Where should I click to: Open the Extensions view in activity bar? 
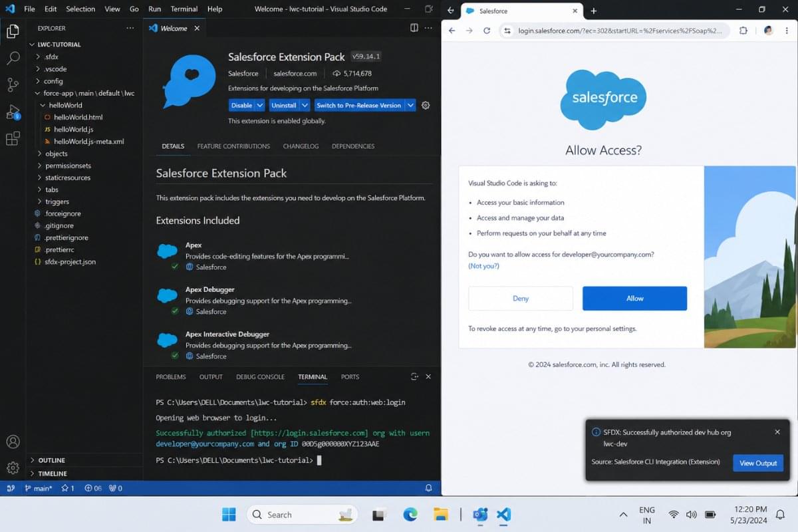[13, 138]
